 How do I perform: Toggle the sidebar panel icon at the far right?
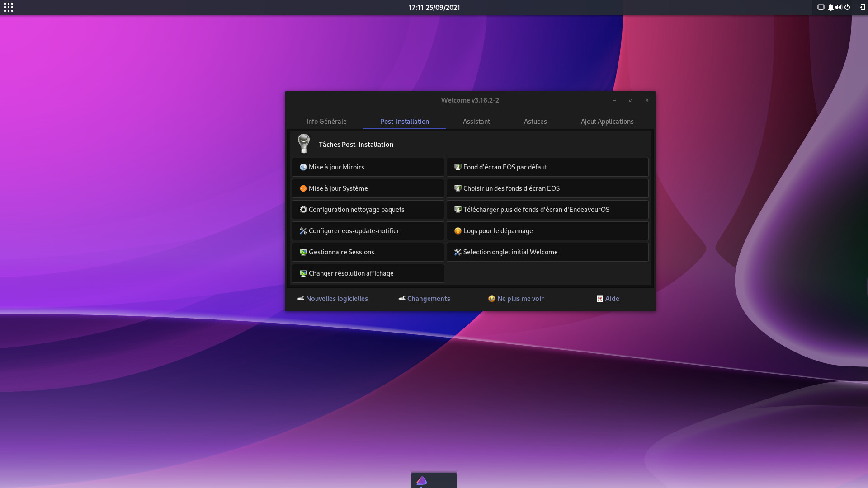point(863,7)
